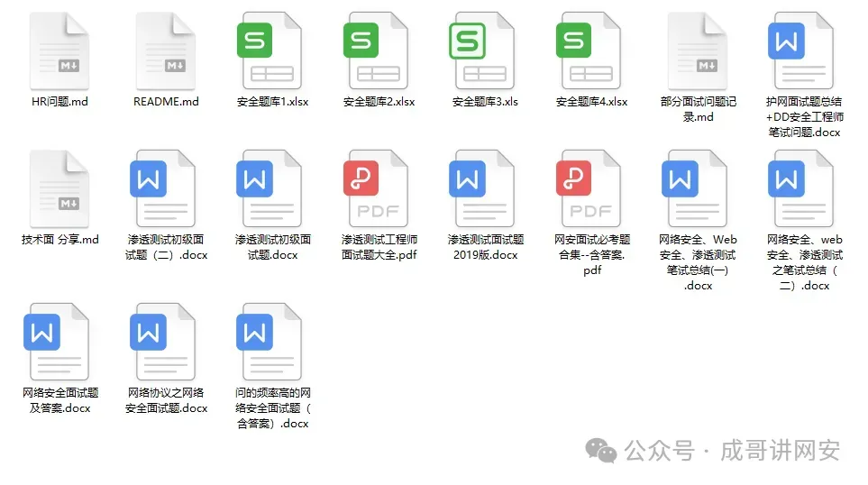Image resolution: width=868 pixels, height=485 pixels.
Task: Click the label 渗透测试初级面试题.docx
Action: 272,247
